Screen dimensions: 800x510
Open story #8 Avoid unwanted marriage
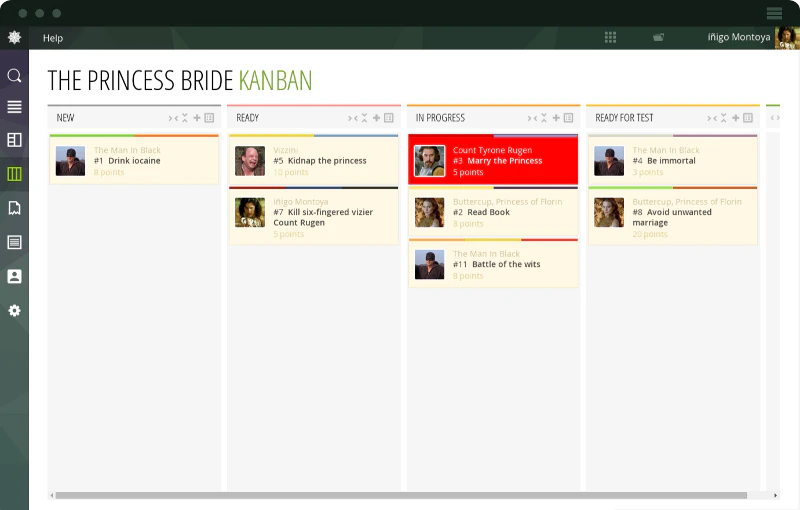[x=672, y=217]
